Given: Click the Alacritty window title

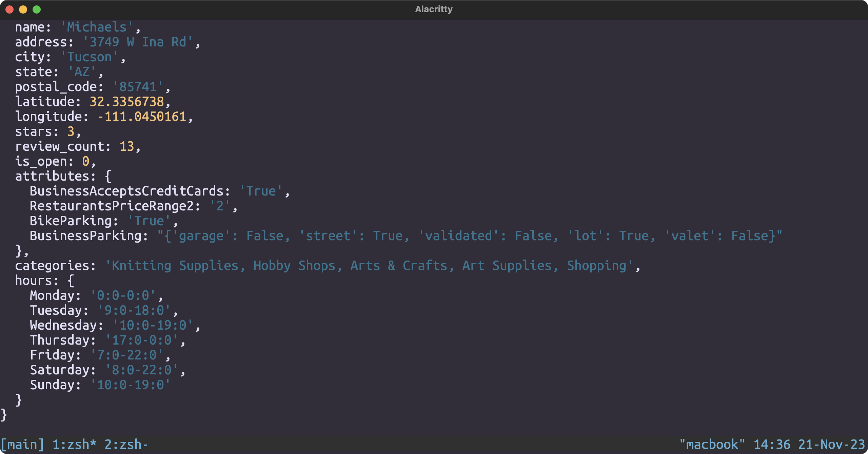Looking at the screenshot, I should (434, 9).
